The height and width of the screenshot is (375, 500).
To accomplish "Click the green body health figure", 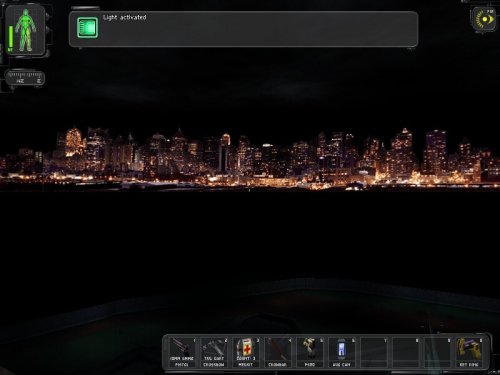I will pyautogui.click(x=25, y=30).
